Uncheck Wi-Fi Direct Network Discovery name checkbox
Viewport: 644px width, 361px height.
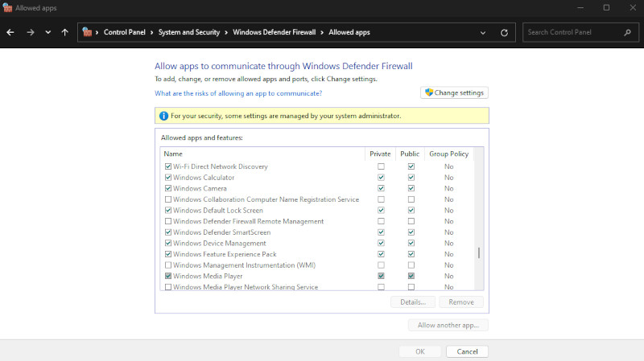click(x=168, y=166)
